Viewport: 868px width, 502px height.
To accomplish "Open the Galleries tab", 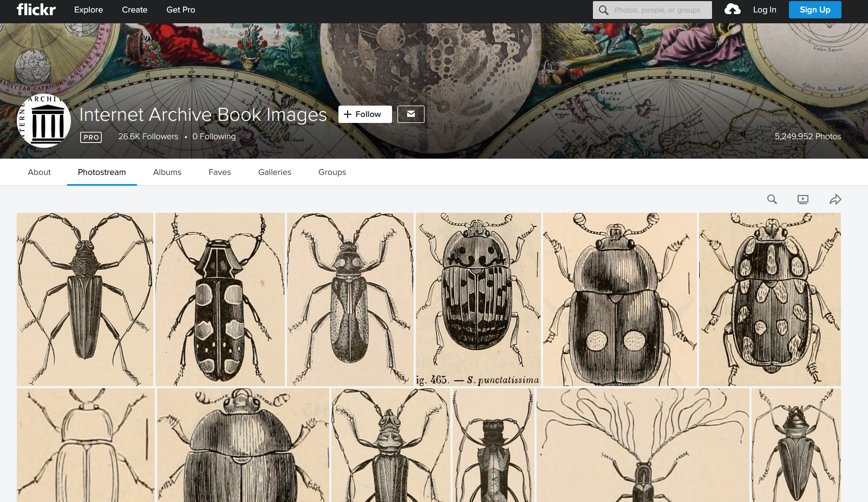I will [x=275, y=172].
